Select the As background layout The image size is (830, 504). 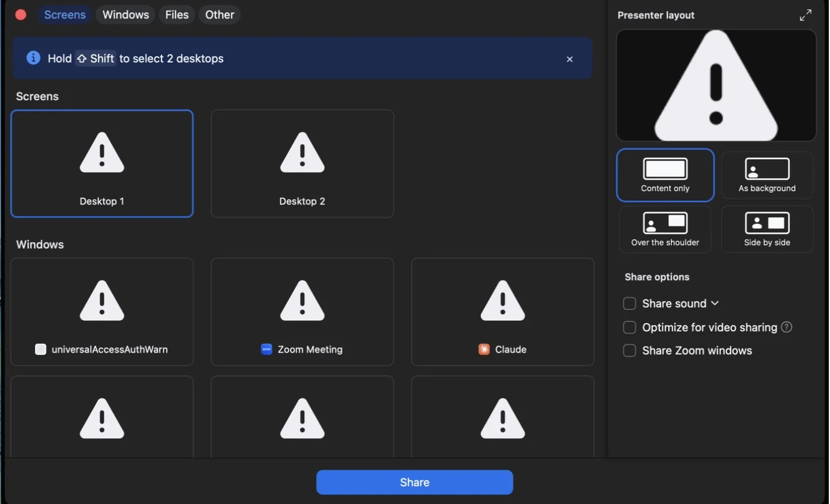(767, 175)
